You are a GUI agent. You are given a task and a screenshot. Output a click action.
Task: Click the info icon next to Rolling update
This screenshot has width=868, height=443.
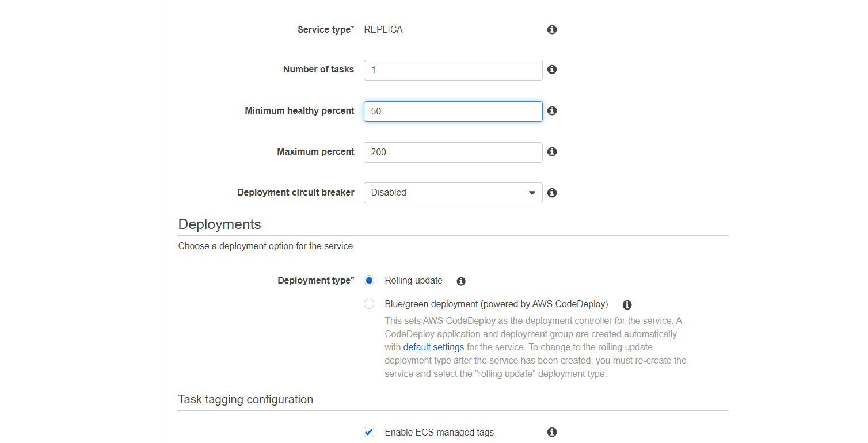[460, 281]
